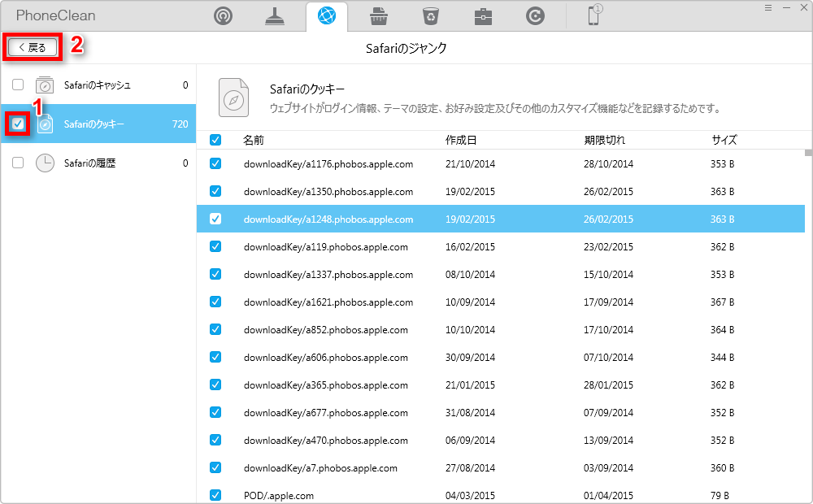Click the 15/10/2014 expiry date cell

click(608, 274)
